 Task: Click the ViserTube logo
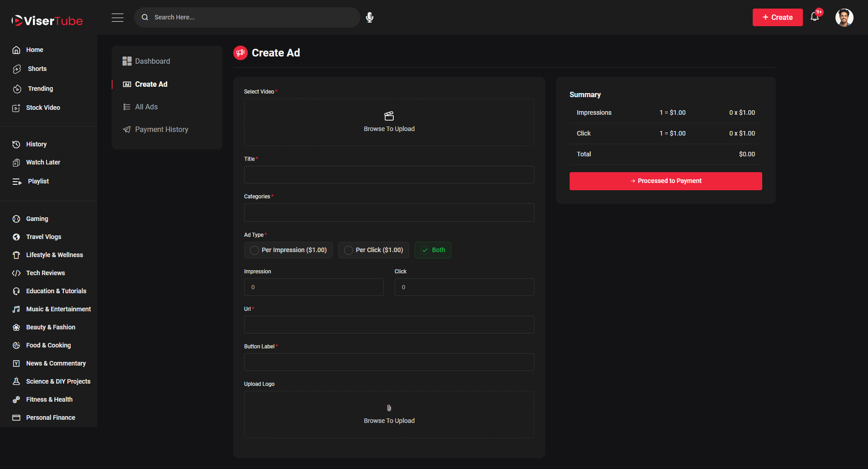[x=47, y=21]
